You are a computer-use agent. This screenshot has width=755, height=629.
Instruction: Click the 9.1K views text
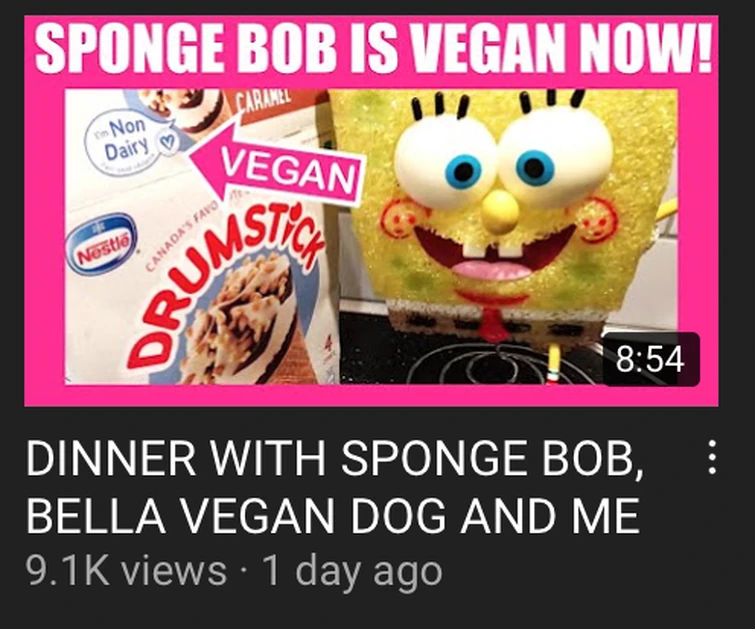click(x=126, y=571)
